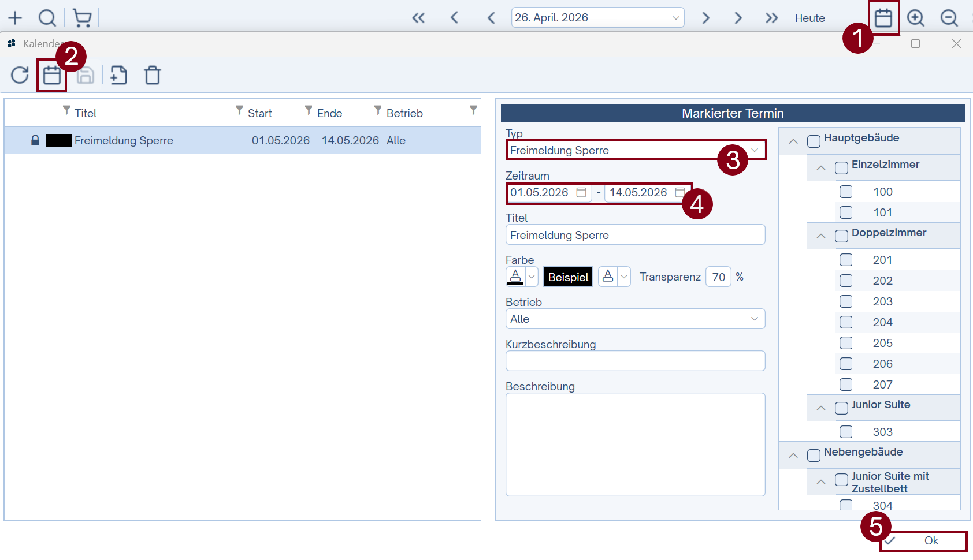Jump forward with double chevron arrow
Viewport: 973px width, 560px height.
click(771, 18)
